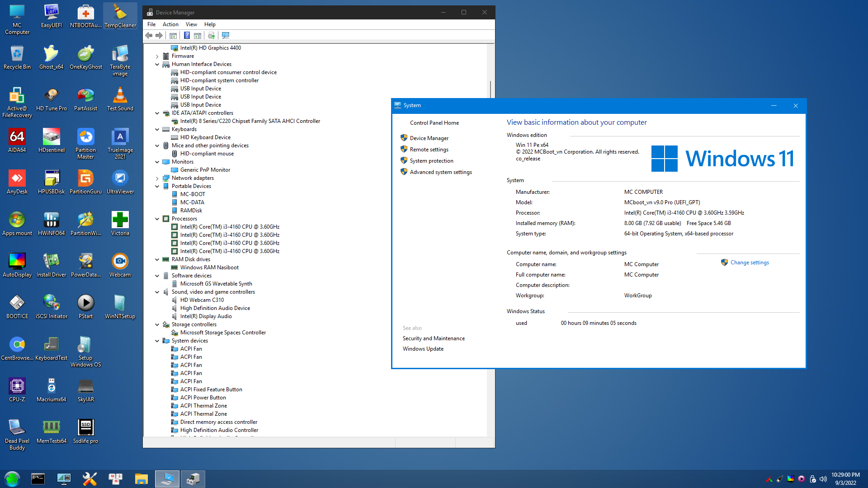This screenshot has height=488, width=868.
Task: Click the blue Help toolbar icon
Action: click(x=187, y=35)
